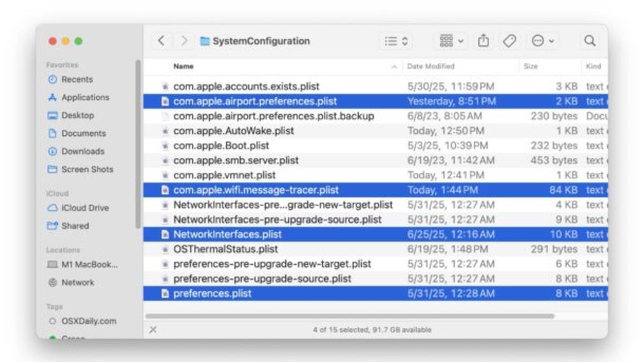Viewport: 644px width, 362px height.
Task: Click the Edit Tags icon
Action: coord(509,41)
